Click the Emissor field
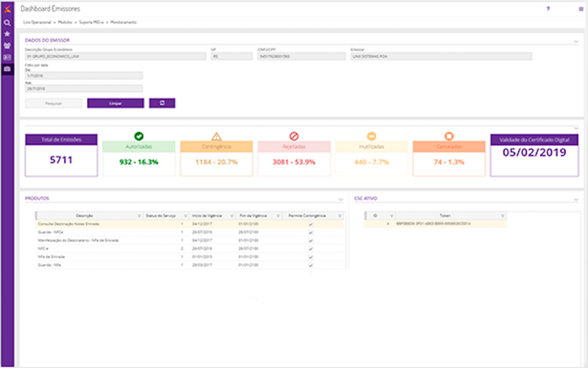The height and width of the screenshot is (368, 588). pos(442,56)
